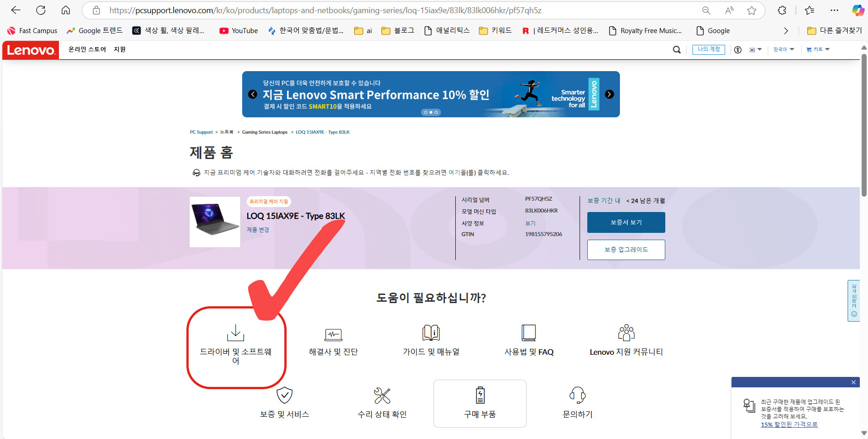The height and width of the screenshot is (439, 868).
Task: Select the third banner carousel dot
Action: point(436,112)
